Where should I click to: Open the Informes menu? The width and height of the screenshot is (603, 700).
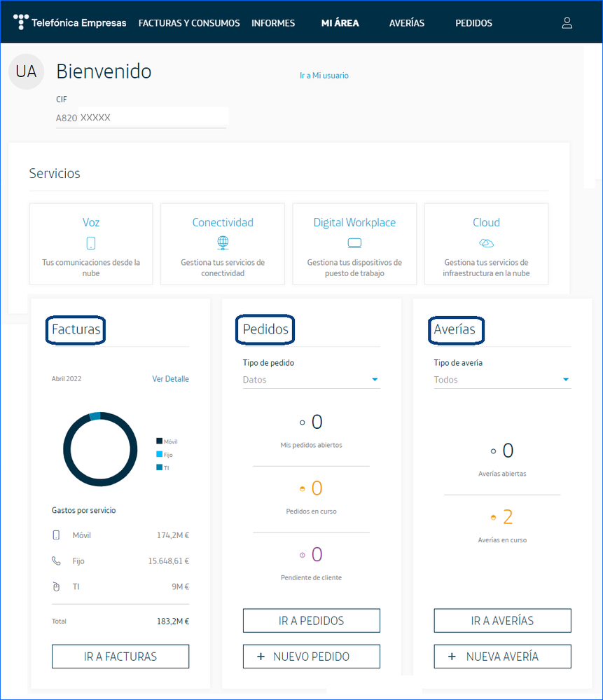[273, 23]
